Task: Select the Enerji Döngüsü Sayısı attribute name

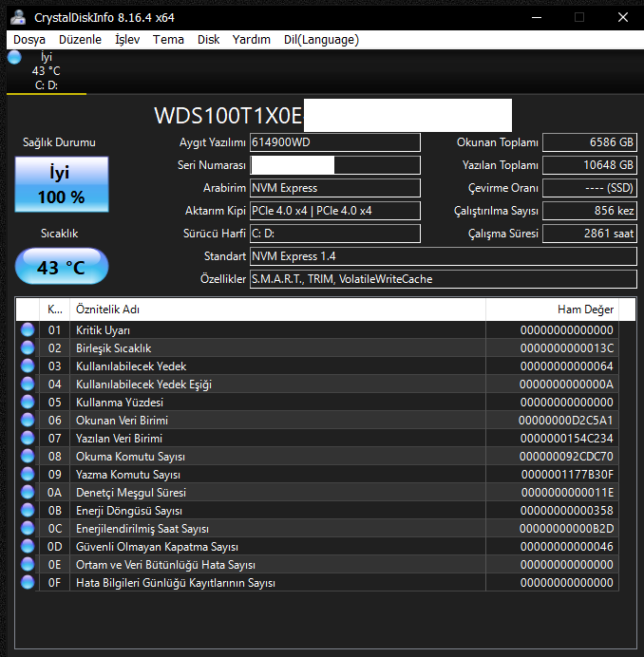Action: [129, 511]
